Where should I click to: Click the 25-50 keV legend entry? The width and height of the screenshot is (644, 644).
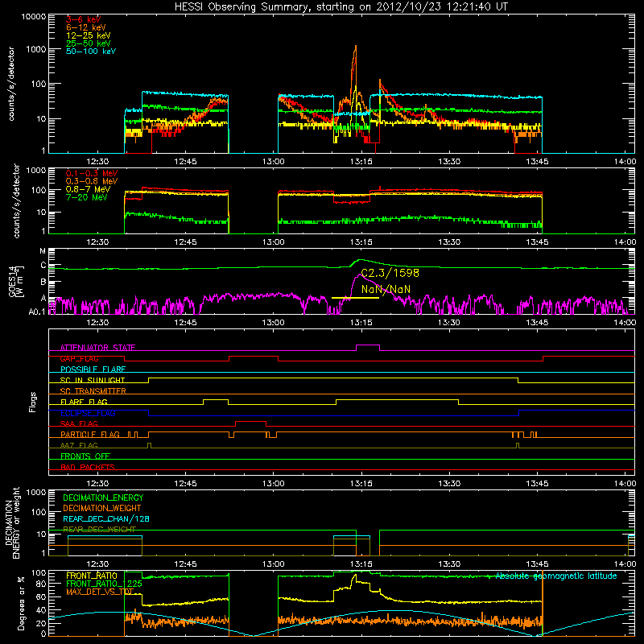89,43
